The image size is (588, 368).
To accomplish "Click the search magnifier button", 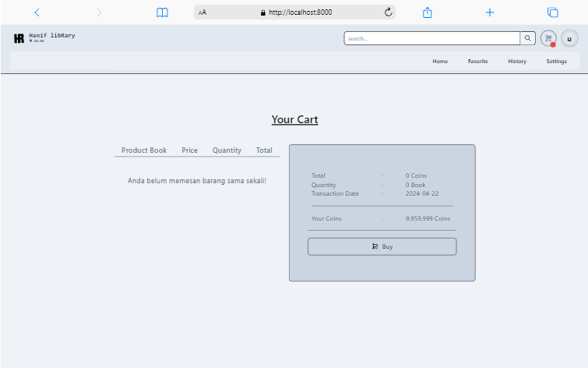I will pos(527,38).
